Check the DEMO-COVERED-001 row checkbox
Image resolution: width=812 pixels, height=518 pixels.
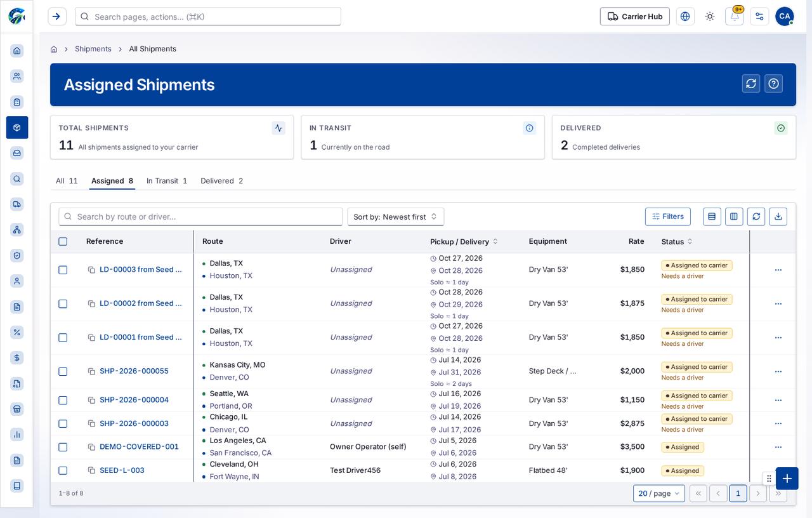[63, 447]
